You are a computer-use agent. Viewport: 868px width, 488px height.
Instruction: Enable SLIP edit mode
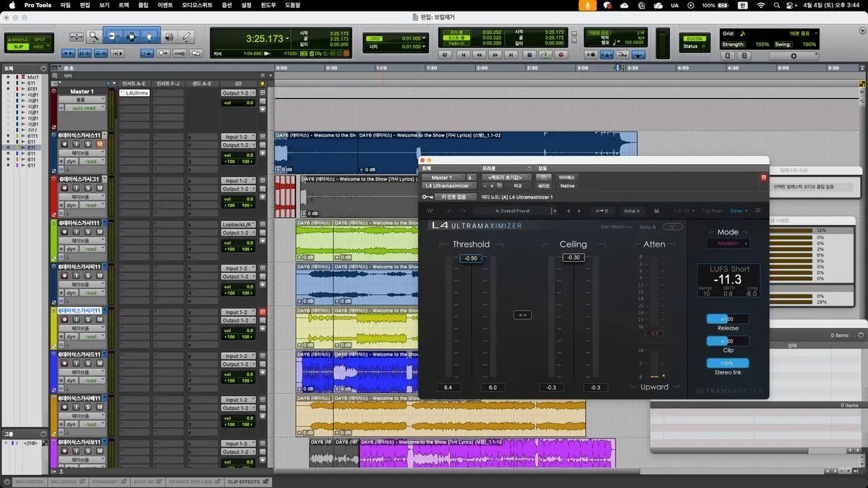[18, 46]
